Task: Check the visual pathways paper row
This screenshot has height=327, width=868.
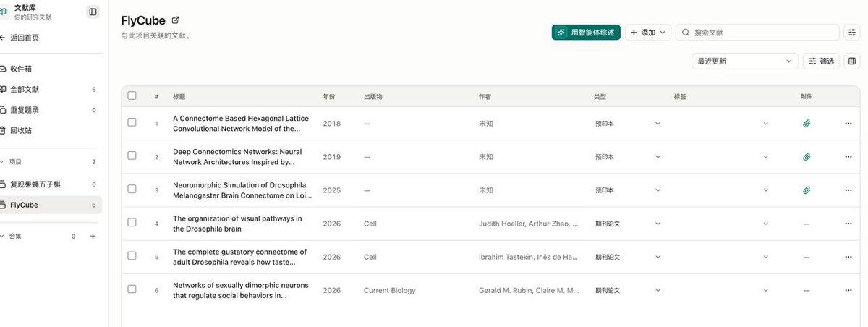Action: click(132, 222)
